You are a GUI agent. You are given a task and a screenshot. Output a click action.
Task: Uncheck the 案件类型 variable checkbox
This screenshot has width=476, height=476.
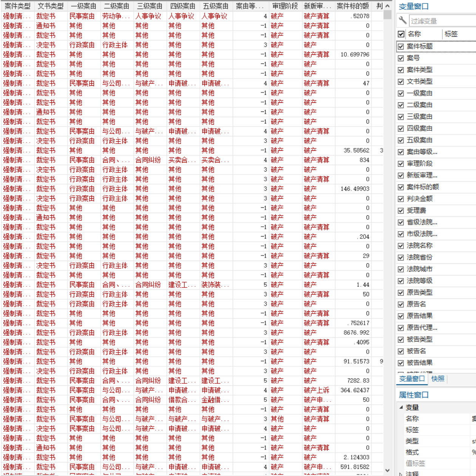point(401,70)
